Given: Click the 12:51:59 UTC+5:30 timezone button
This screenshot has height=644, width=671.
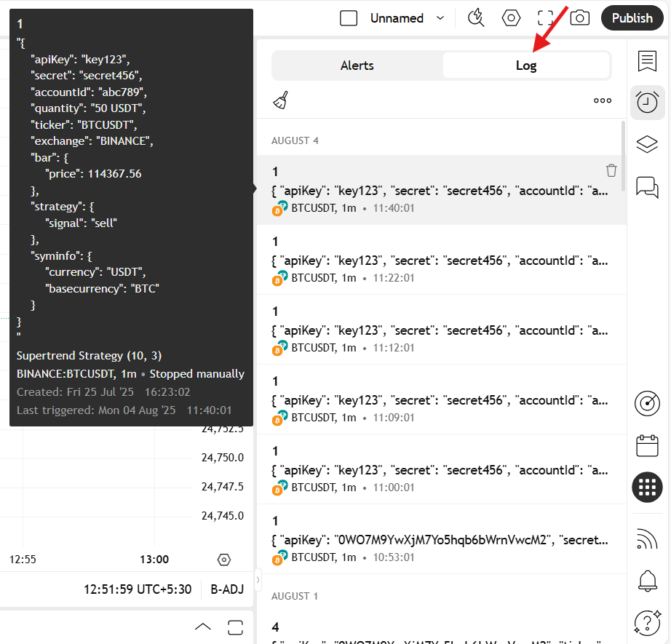Looking at the screenshot, I should pyautogui.click(x=138, y=589).
